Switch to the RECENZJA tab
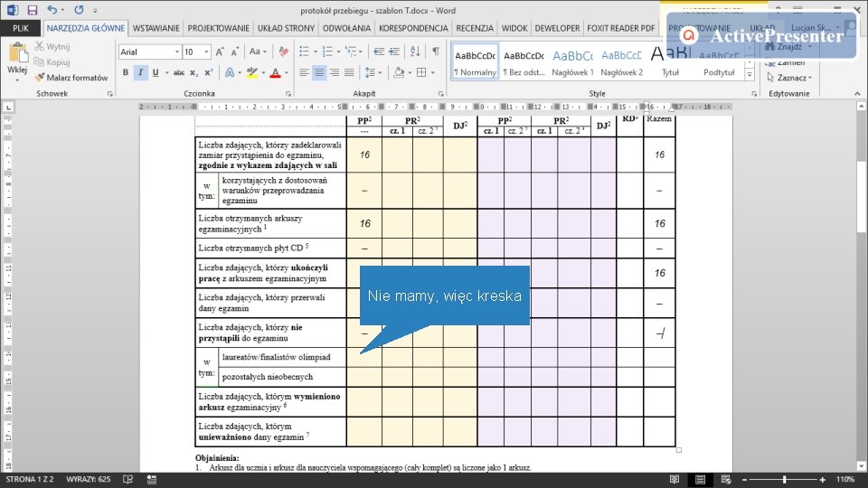 (475, 28)
